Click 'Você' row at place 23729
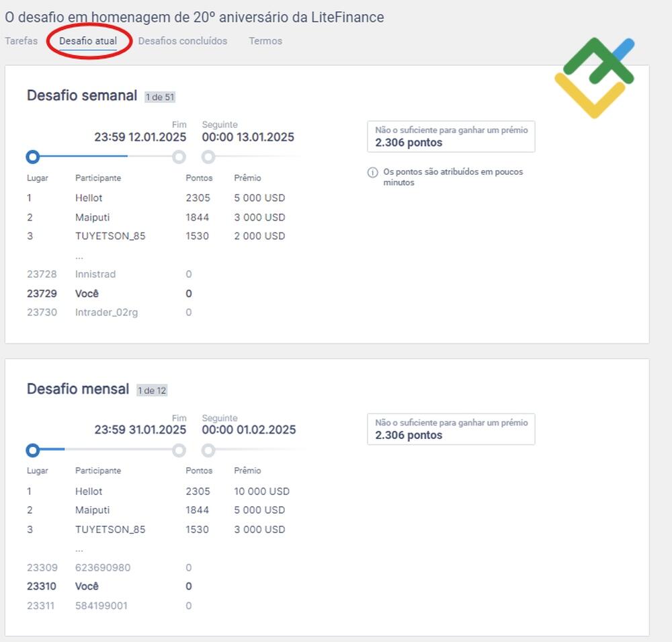 [110, 293]
